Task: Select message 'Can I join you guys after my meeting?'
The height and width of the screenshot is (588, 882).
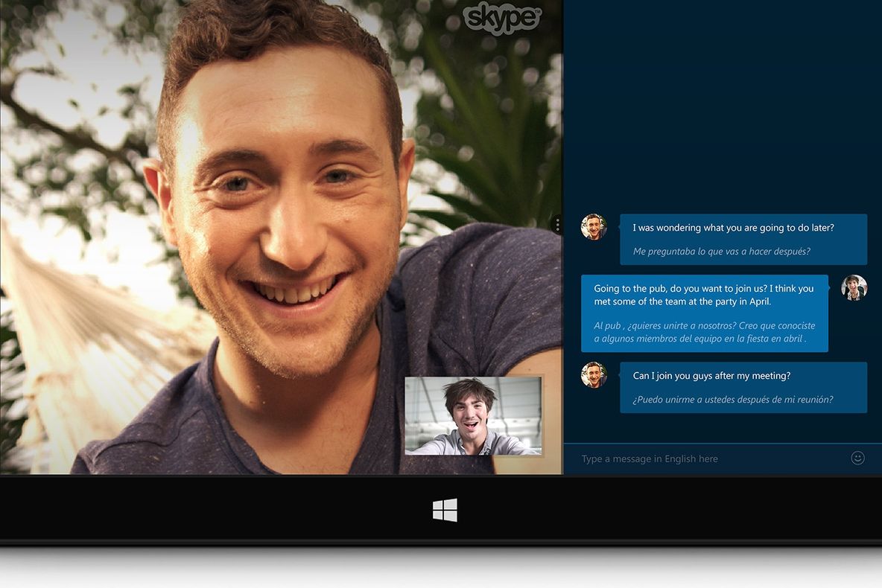Action: 711,376
